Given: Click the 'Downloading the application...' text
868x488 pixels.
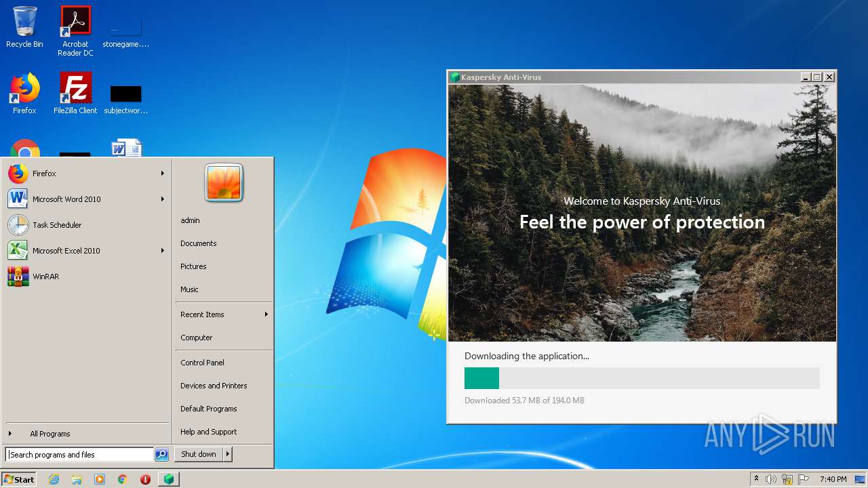Looking at the screenshot, I should [527, 356].
